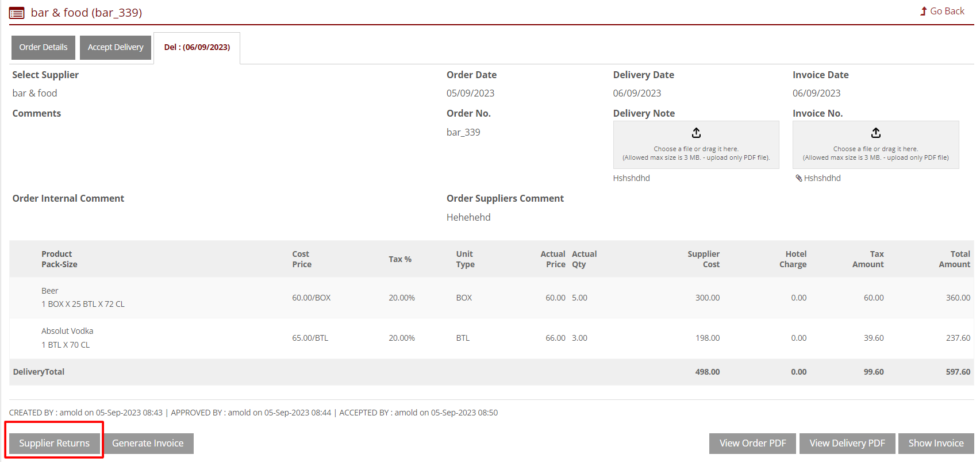This screenshot has width=980, height=462.
Task: Open the Hshshdhd file under Delivery Note
Action: tap(631, 178)
